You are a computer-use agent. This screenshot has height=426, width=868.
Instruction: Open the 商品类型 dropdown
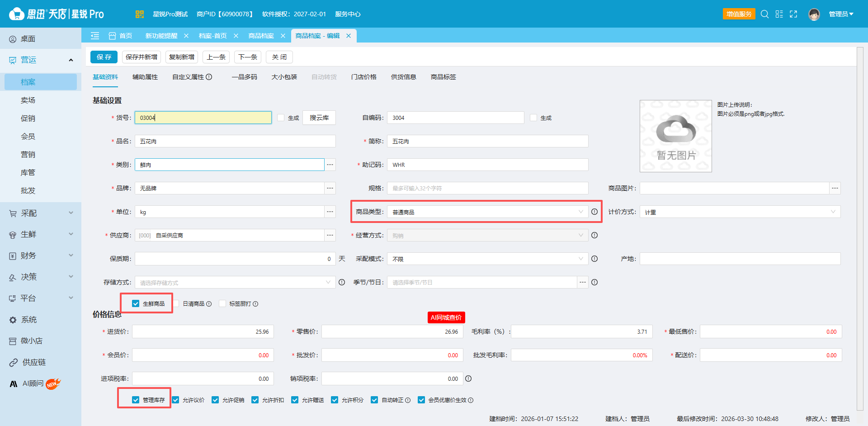click(487, 212)
